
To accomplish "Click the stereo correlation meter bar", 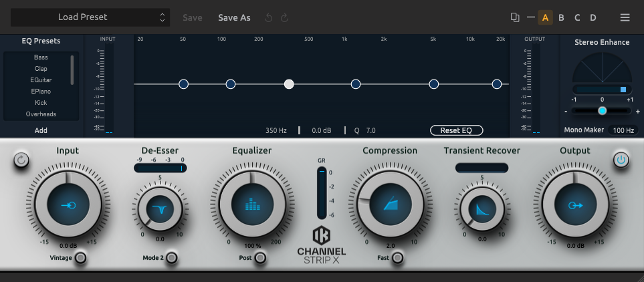I will pos(602,90).
